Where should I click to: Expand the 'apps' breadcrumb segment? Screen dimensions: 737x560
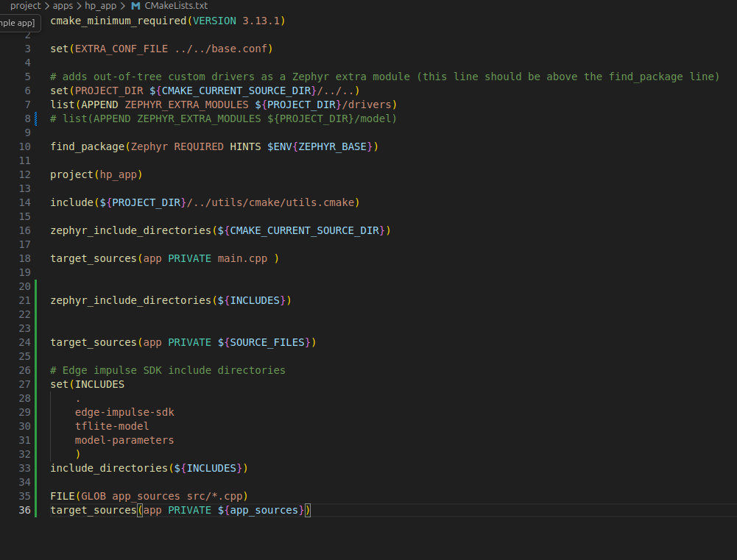pos(63,6)
